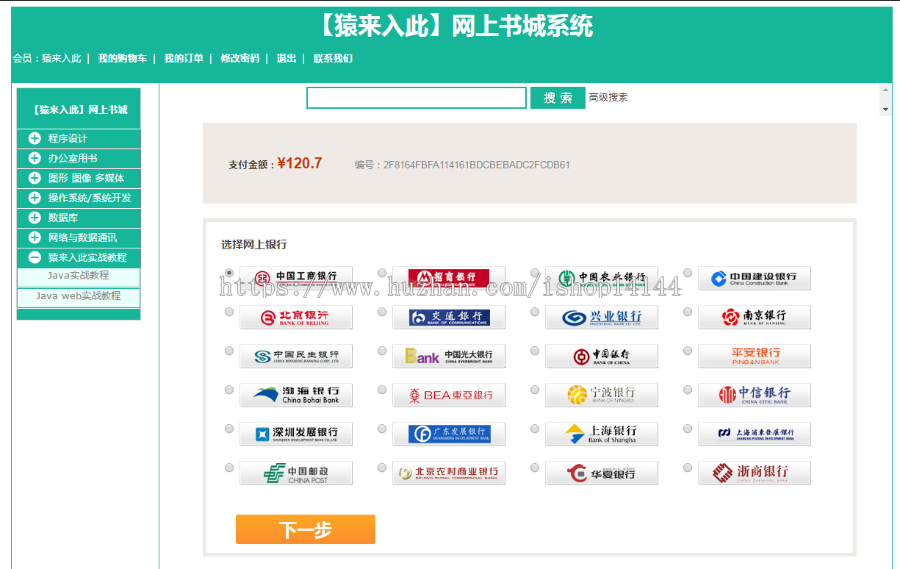
Task: Click the 中国民生银行 bank logo
Action: pos(296,356)
